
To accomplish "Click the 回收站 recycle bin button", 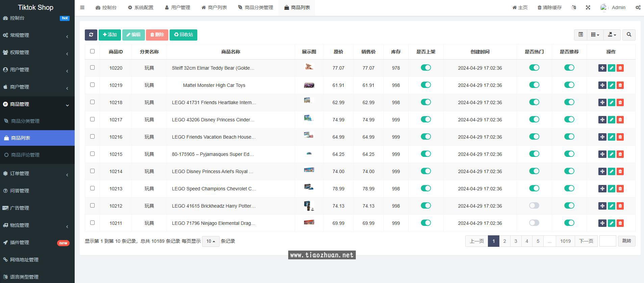I will click(x=183, y=35).
